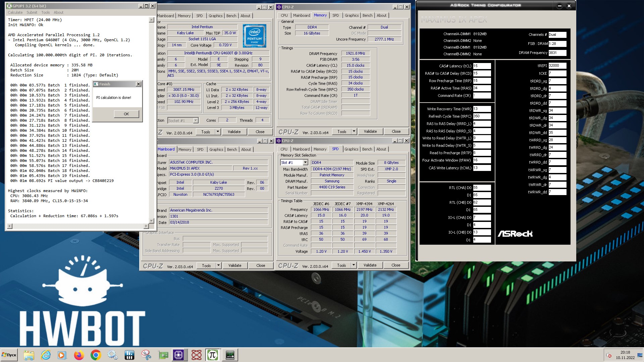Close the Finish dialog with its X

coord(138,84)
